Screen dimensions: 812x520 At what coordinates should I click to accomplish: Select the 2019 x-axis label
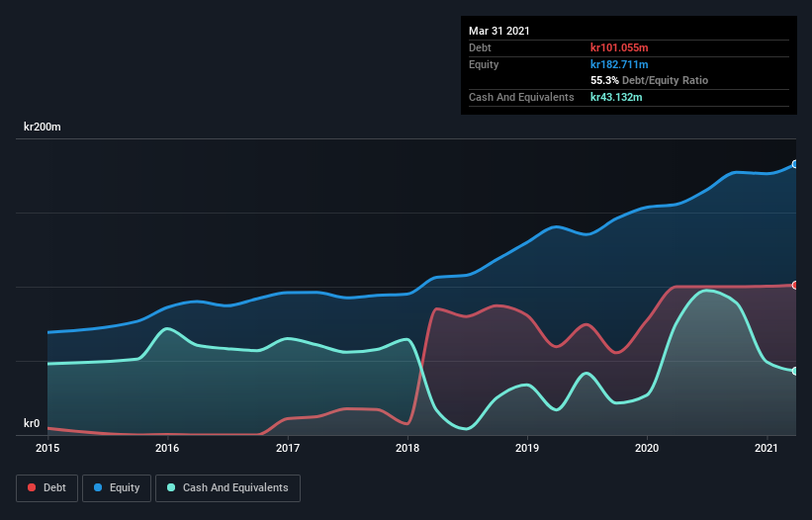(527, 448)
